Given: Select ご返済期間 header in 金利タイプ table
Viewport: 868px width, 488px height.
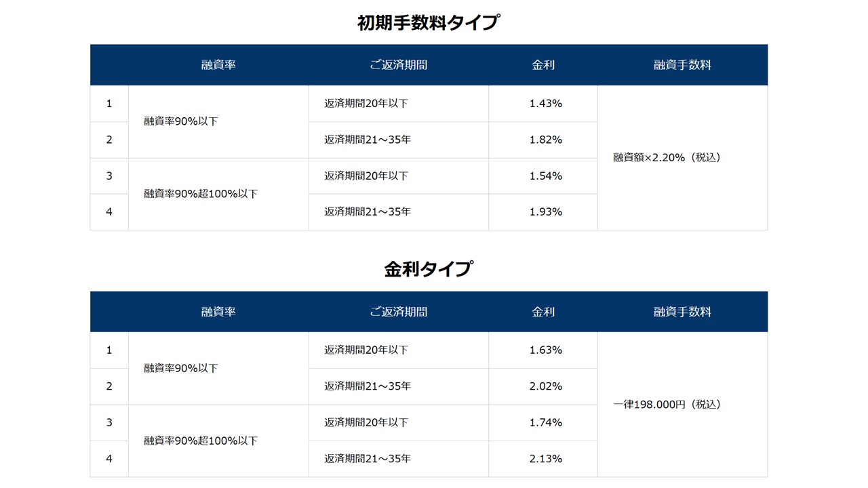Looking at the screenshot, I should [x=398, y=312].
